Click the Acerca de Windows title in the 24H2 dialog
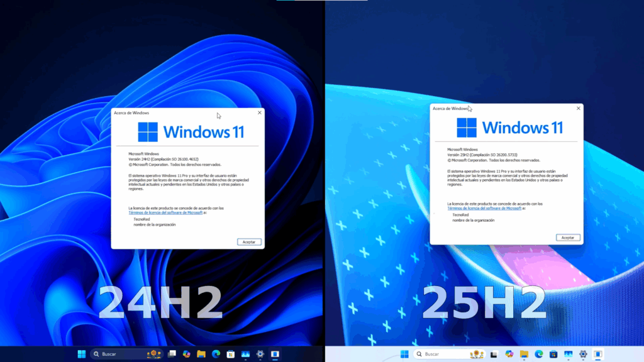 tap(131, 112)
